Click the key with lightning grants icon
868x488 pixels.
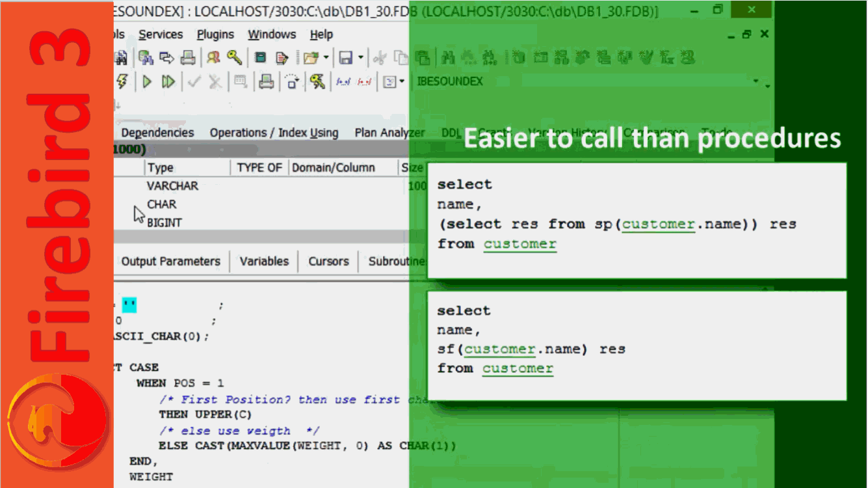(317, 81)
